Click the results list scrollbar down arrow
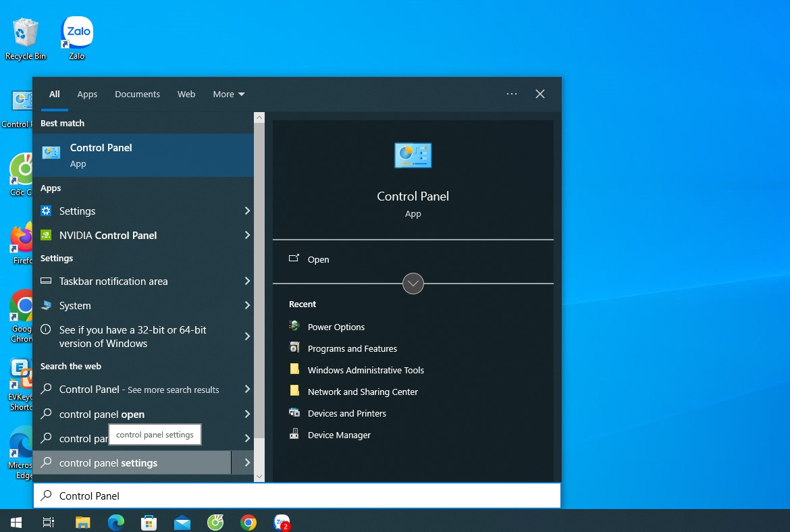790x532 pixels. [259, 477]
